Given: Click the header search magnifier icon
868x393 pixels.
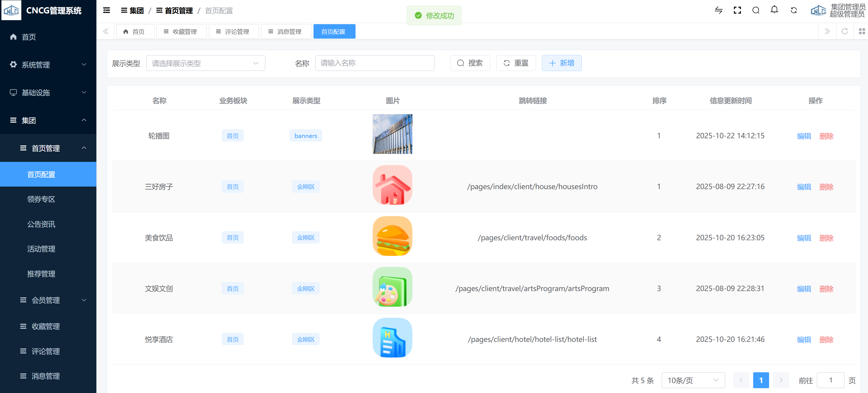Looking at the screenshot, I should point(755,11).
